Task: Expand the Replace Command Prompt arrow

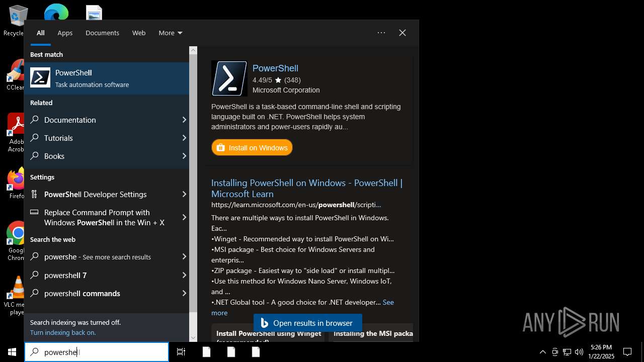Action: point(184,217)
